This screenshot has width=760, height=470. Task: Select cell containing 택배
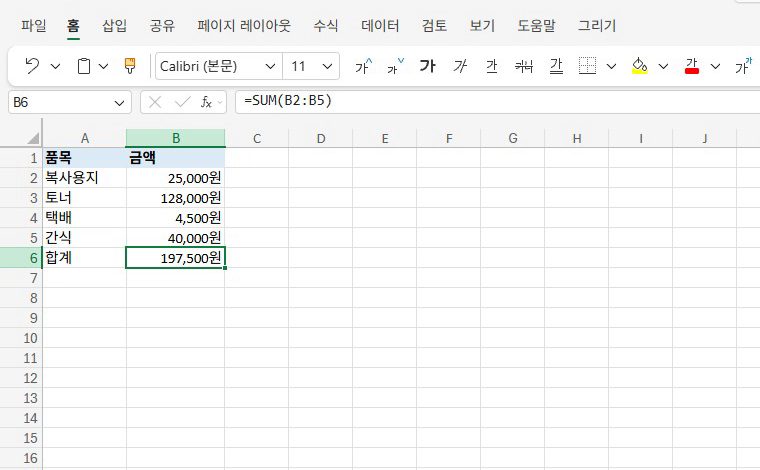(x=84, y=218)
